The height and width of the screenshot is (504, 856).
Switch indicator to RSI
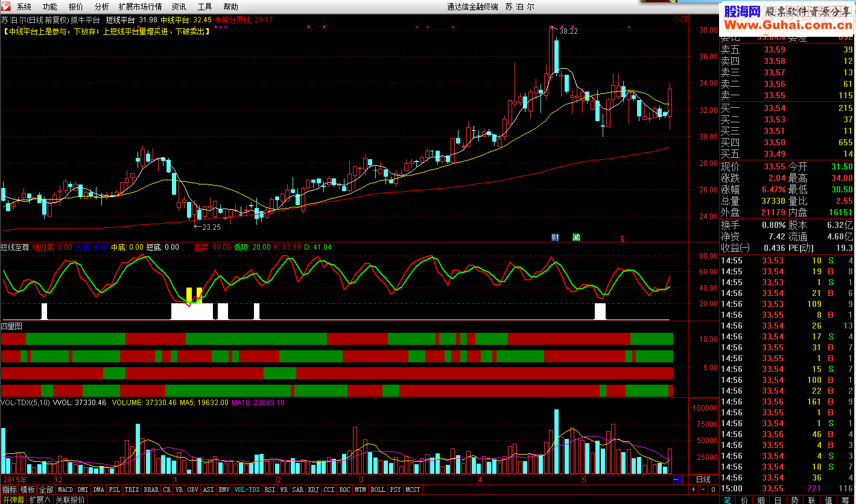[x=270, y=490]
